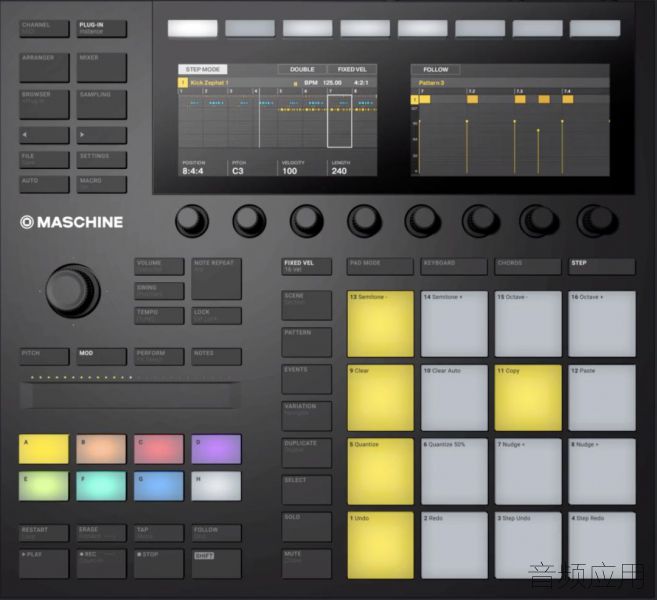Open the SAMPLING view

pyautogui.click(x=101, y=104)
